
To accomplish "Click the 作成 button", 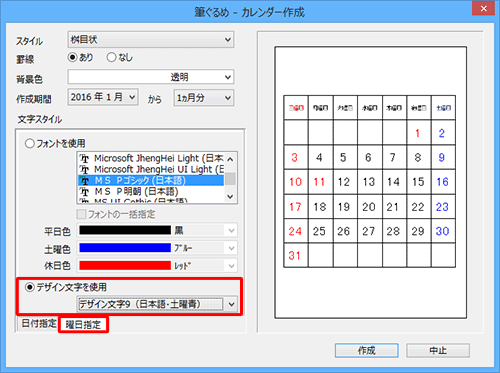I will [367, 351].
